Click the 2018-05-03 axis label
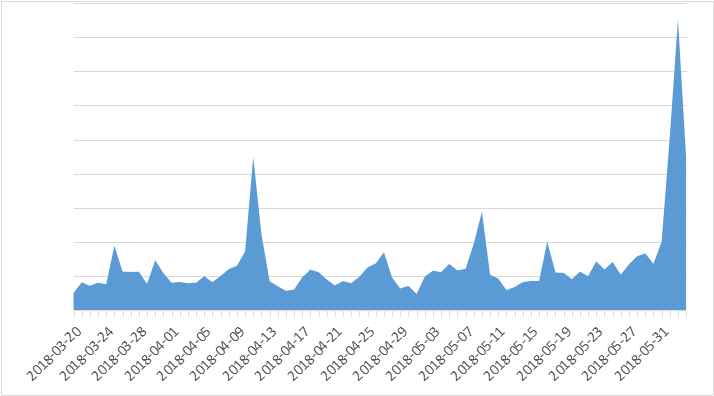Image resolution: width=714 pixels, height=396 pixels. coord(414,354)
